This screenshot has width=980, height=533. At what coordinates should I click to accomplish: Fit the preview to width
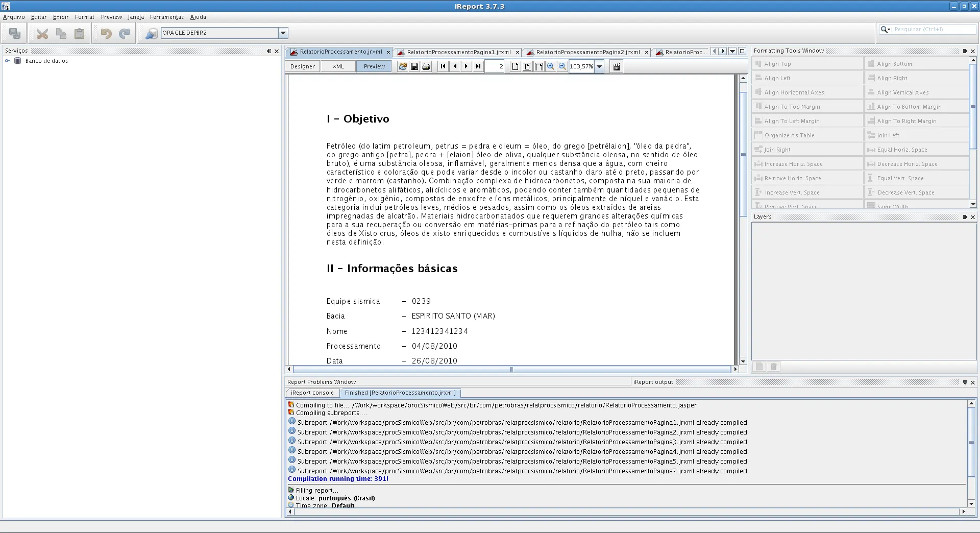point(538,66)
